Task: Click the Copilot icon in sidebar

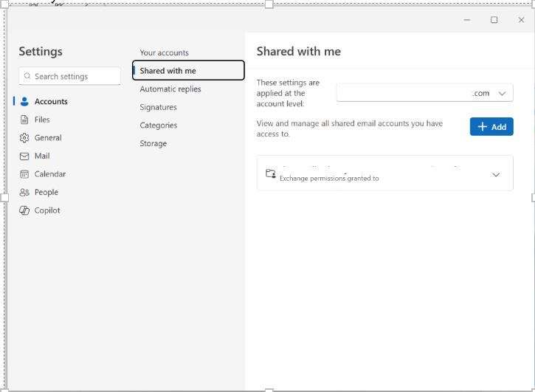Action: coord(24,210)
